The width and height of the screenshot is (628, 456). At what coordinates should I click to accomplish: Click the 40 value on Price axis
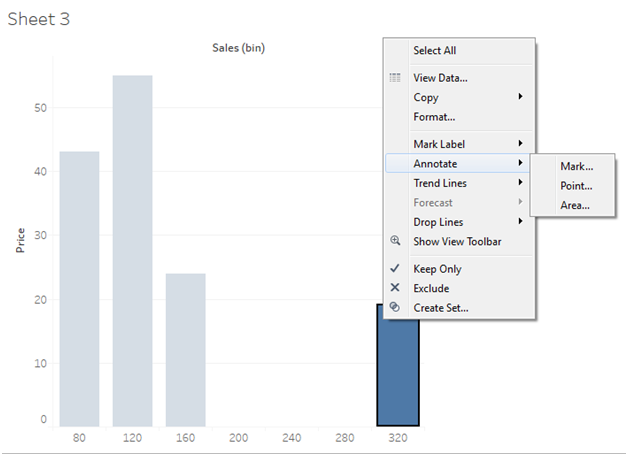(x=40, y=172)
